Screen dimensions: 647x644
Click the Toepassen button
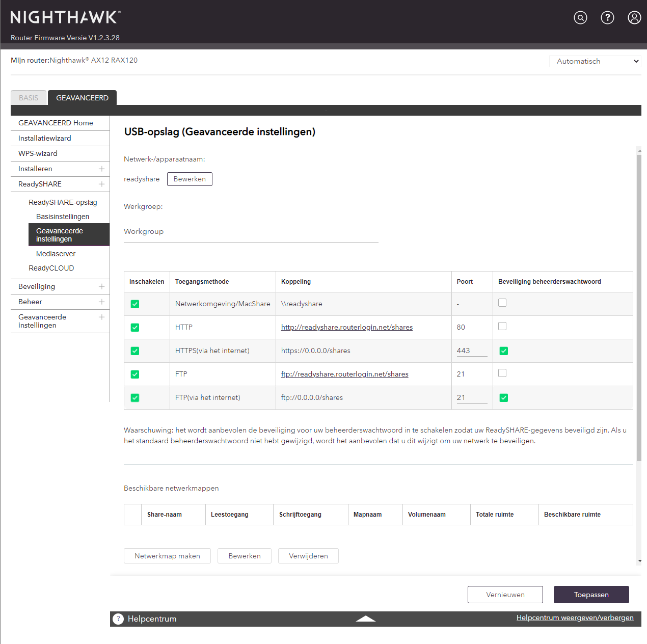click(591, 595)
